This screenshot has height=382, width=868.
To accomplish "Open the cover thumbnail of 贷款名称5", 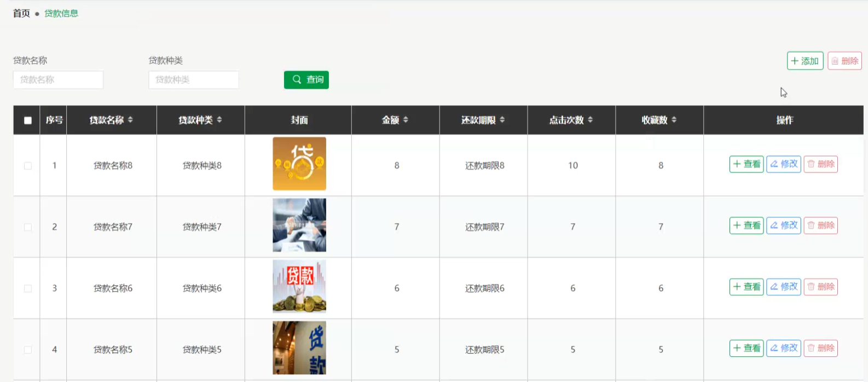I will coord(299,348).
